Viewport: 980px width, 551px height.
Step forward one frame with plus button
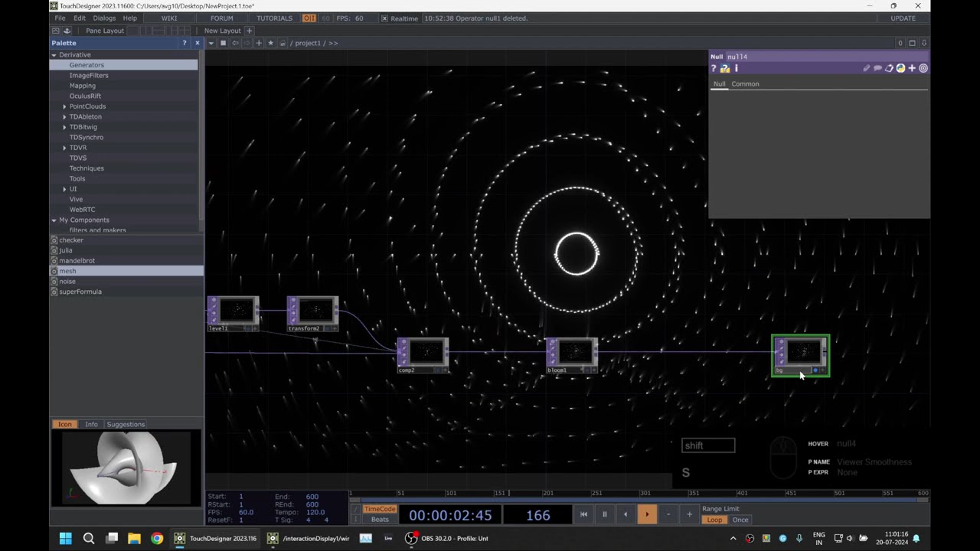point(689,514)
